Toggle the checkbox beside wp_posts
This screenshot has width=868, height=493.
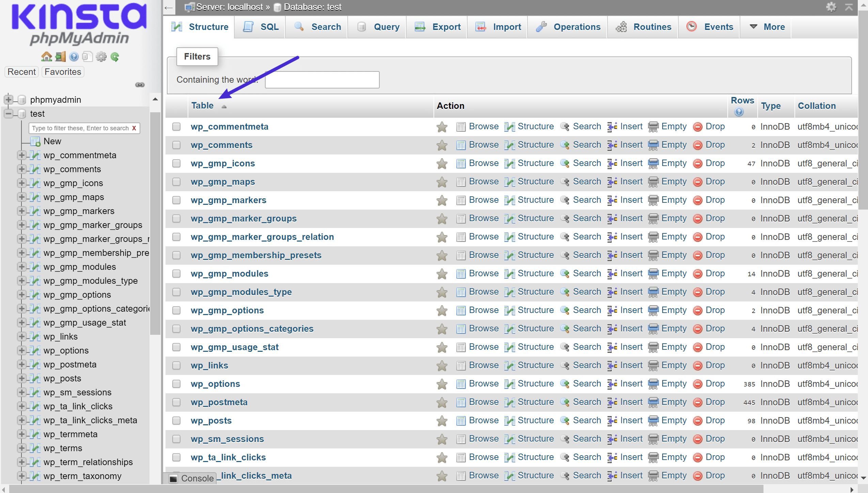pos(178,421)
